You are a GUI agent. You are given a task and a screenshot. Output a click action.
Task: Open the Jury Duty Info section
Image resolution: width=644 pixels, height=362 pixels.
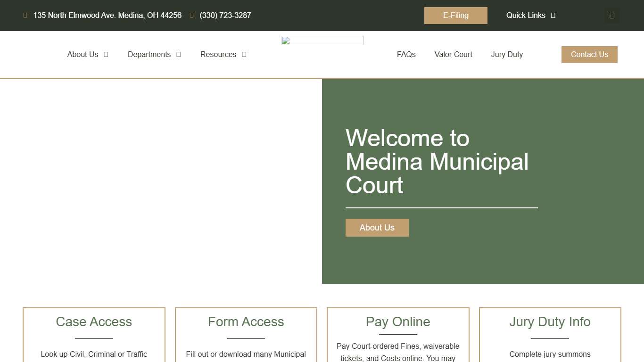point(550,322)
